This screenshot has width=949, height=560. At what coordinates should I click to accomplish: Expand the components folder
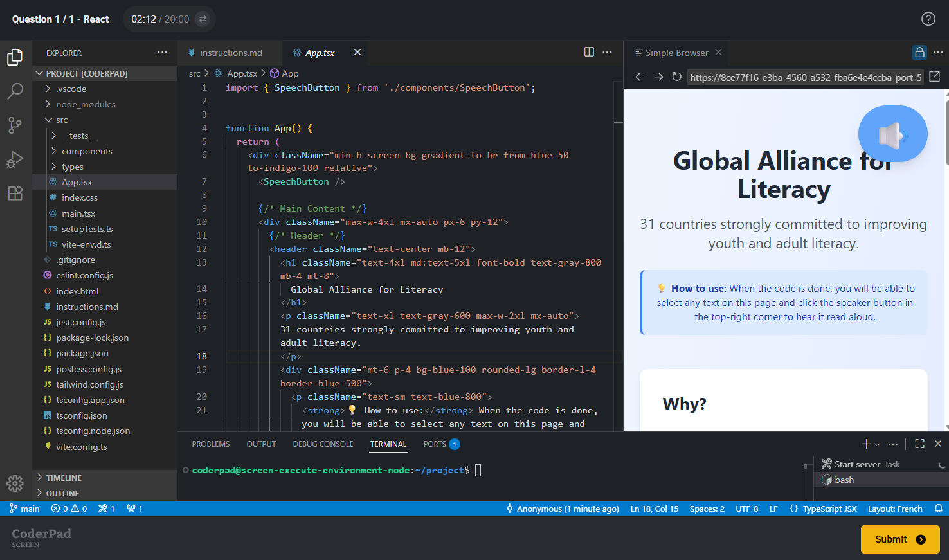(87, 151)
